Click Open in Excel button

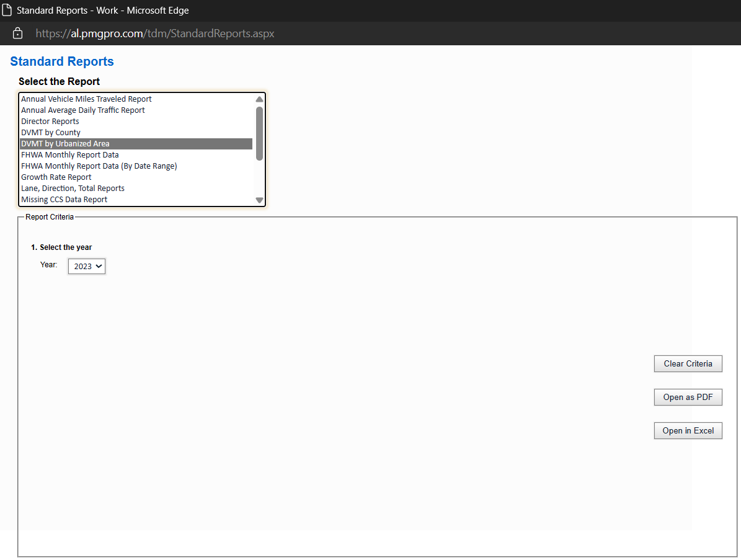coord(688,430)
